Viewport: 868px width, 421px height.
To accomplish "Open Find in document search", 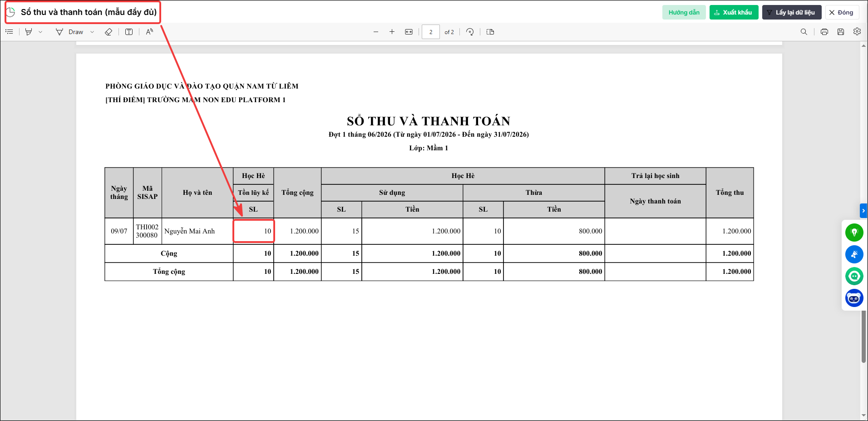I will point(804,32).
